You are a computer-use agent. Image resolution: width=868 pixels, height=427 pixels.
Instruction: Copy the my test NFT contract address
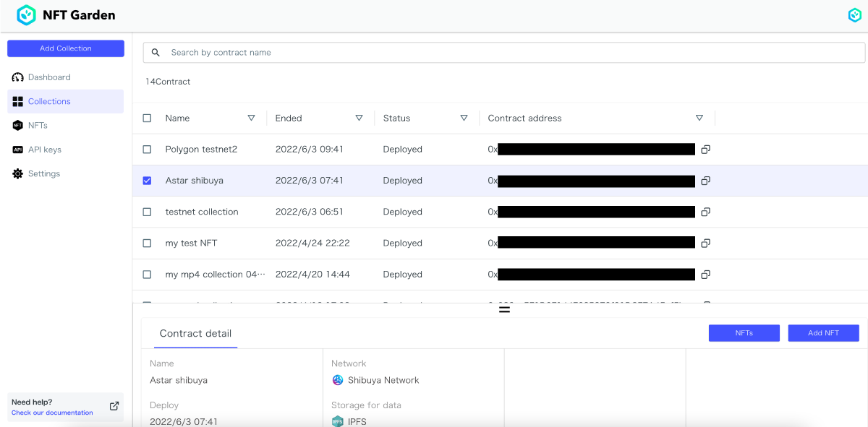coord(705,243)
